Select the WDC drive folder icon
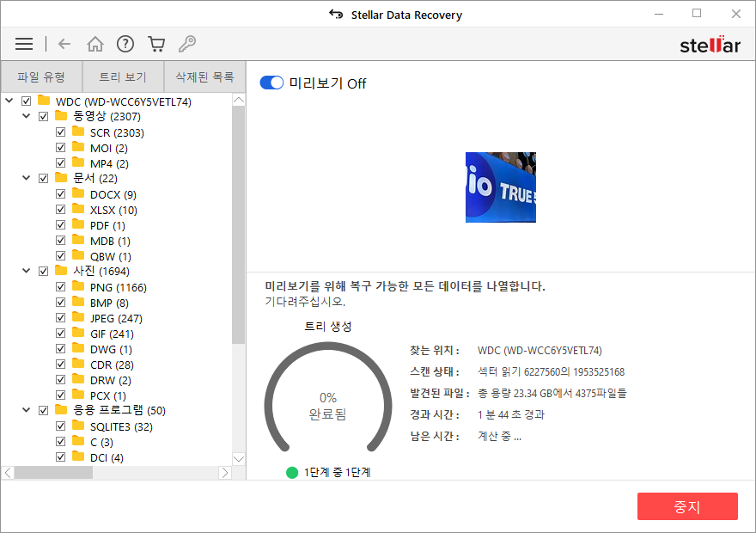Screen dimensions: 756x533 (x=44, y=101)
